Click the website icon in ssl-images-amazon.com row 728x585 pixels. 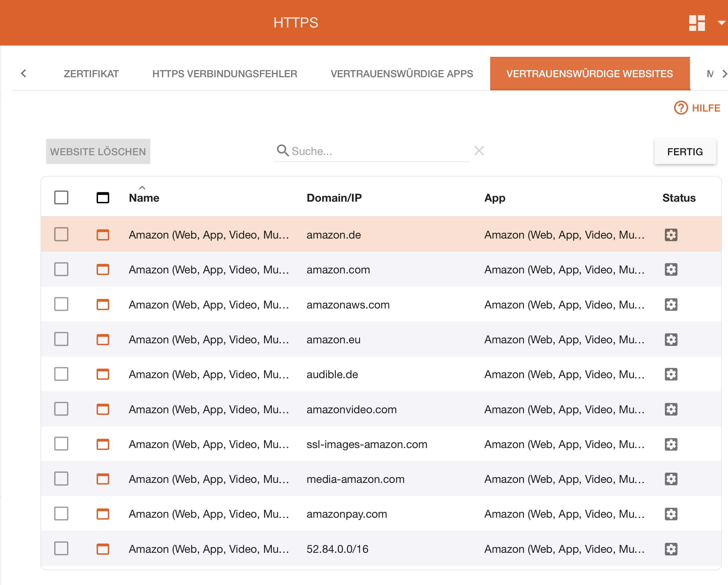click(x=103, y=444)
